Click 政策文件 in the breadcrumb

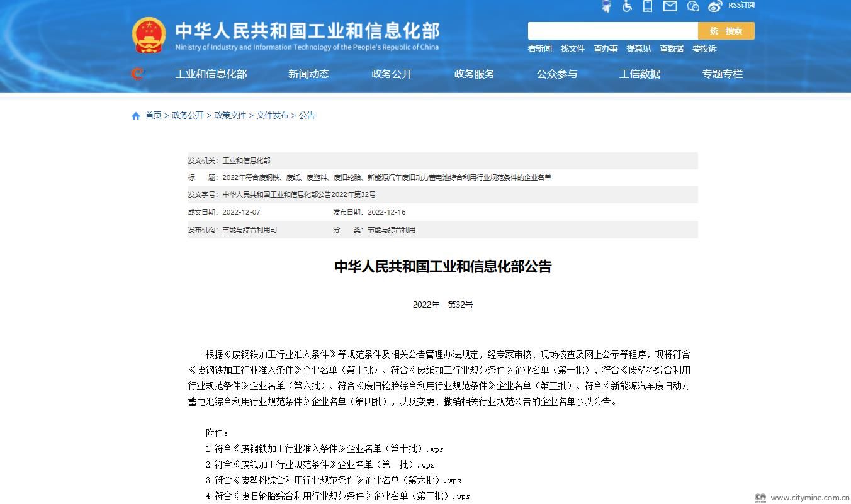pyautogui.click(x=230, y=115)
